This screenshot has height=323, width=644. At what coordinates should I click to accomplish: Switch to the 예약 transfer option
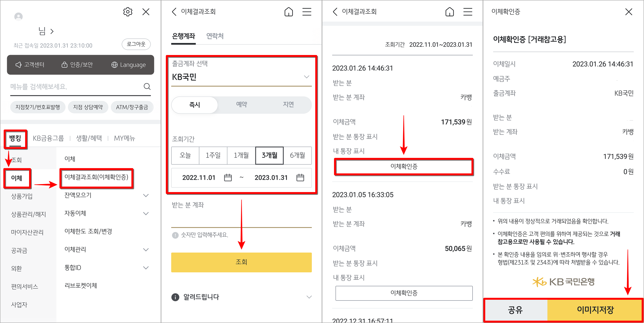(x=241, y=105)
